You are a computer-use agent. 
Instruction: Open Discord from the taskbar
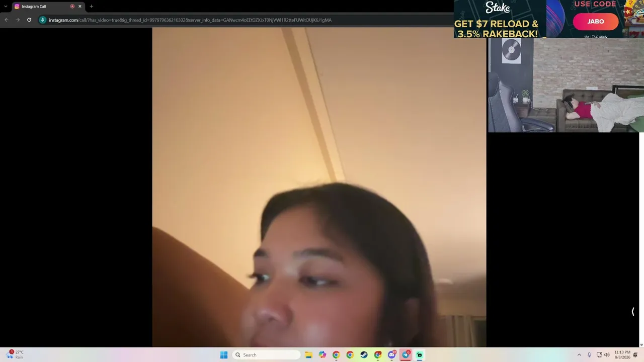392,355
